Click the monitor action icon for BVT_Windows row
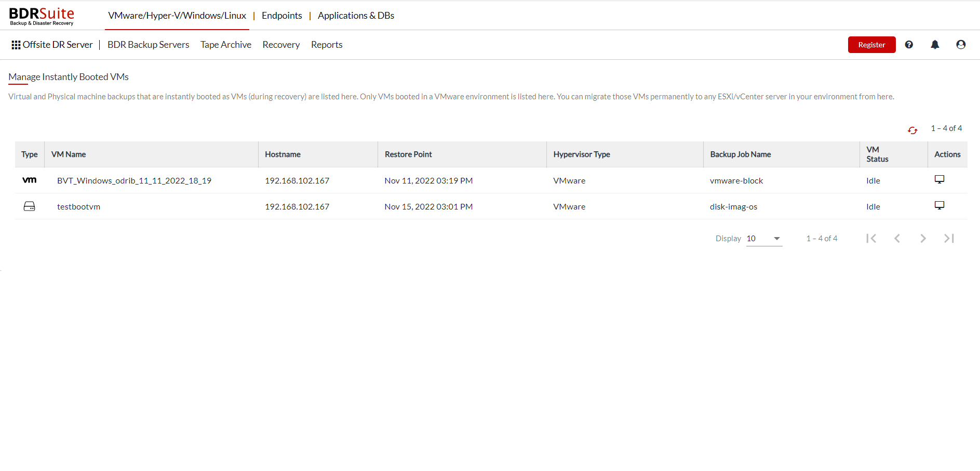 939,179
